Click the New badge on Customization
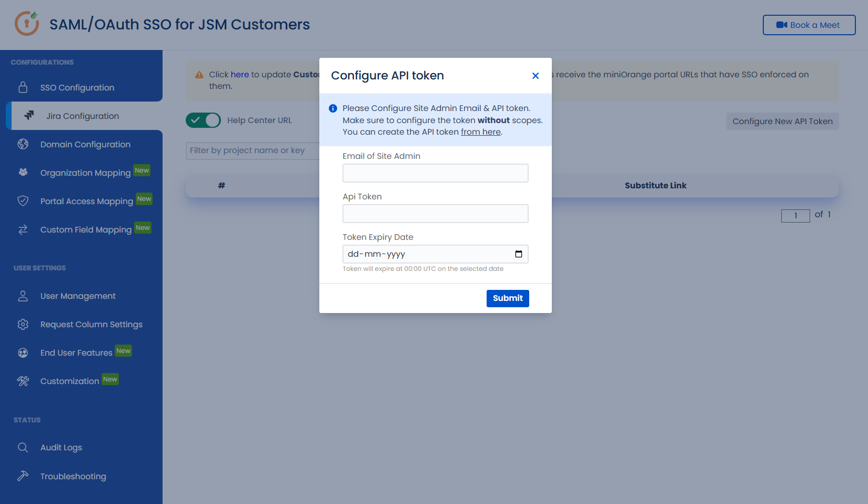This screenshot has width=868, height=504. [x=110, y=379]
